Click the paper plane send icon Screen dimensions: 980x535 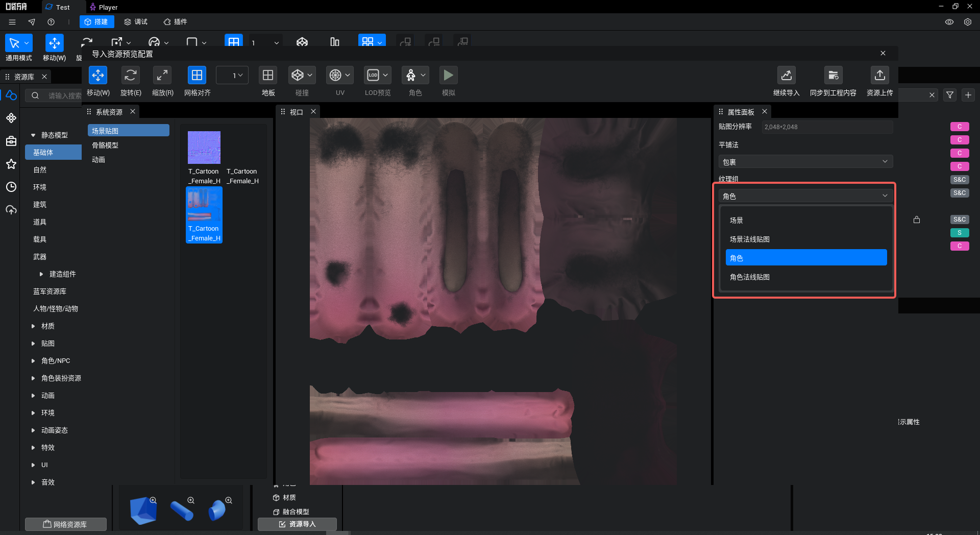coord(32,22)
